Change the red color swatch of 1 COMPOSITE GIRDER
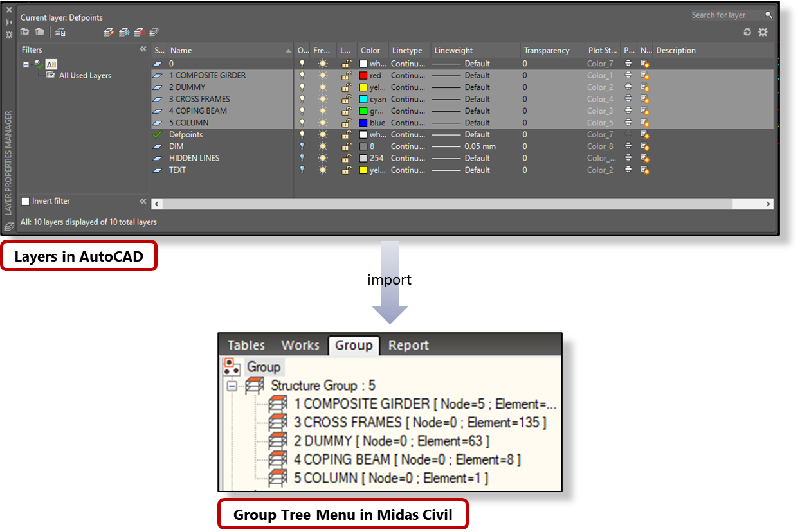This screenshot has height=532, width=800. tap(365, 75)
